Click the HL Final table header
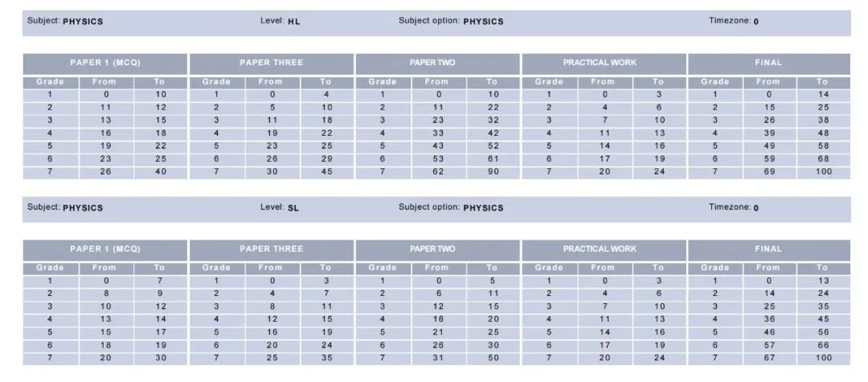Image resolution: width=868 pixels, height=382 pixels. pos(769,63)
